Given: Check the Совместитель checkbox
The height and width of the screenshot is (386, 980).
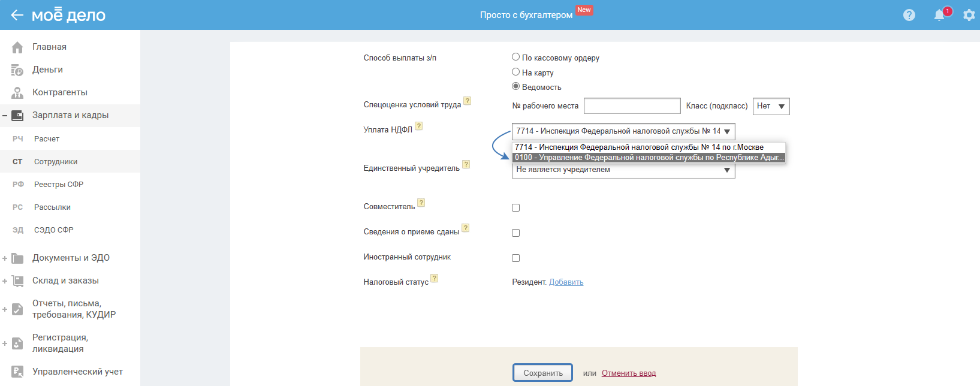Looking at the screenshot, I should point(515,207).
